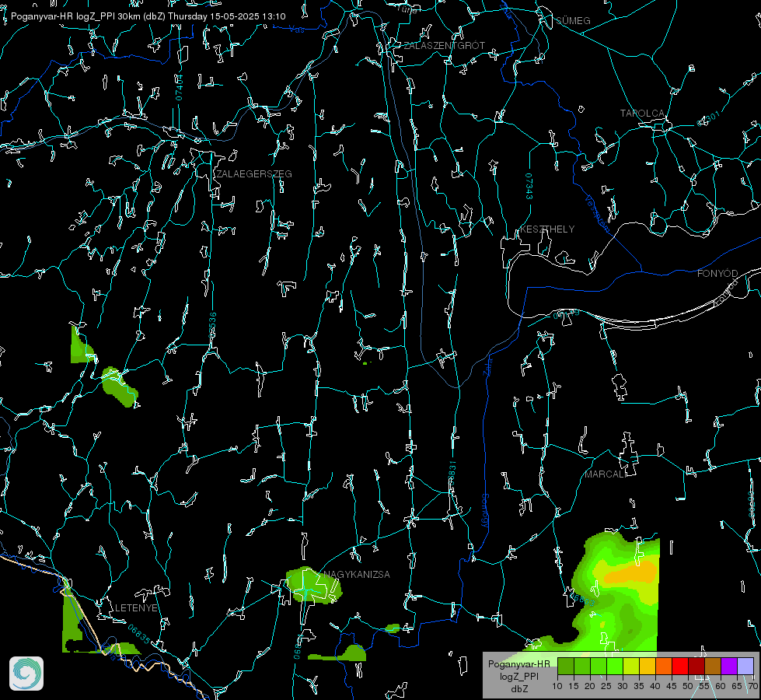761x700 pixels.
Task: Select the ZALASZENTGRÓT town label
Action: (x=444, y=45)
